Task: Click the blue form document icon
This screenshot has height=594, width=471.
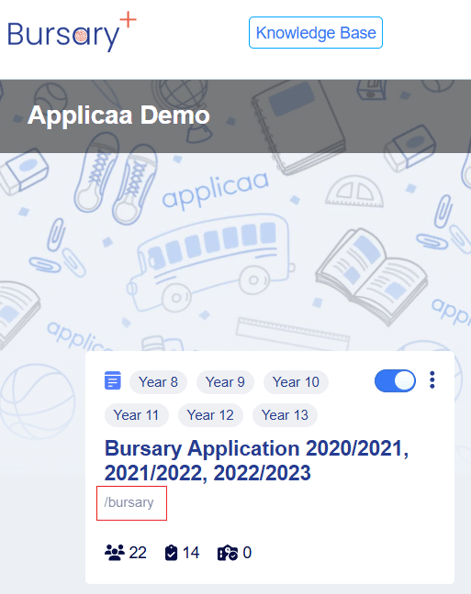Action: pos(113,380)
